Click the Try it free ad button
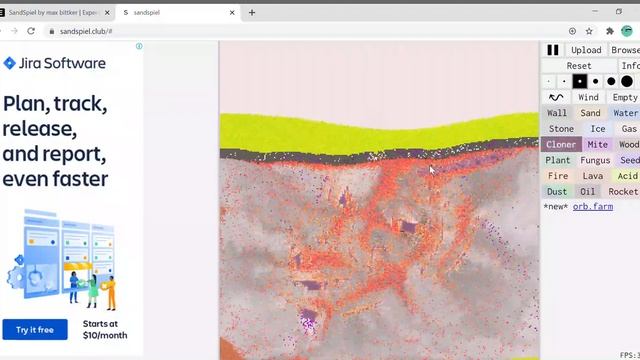The width and height of the screenshot is (640, 360). tap(35, 329)
